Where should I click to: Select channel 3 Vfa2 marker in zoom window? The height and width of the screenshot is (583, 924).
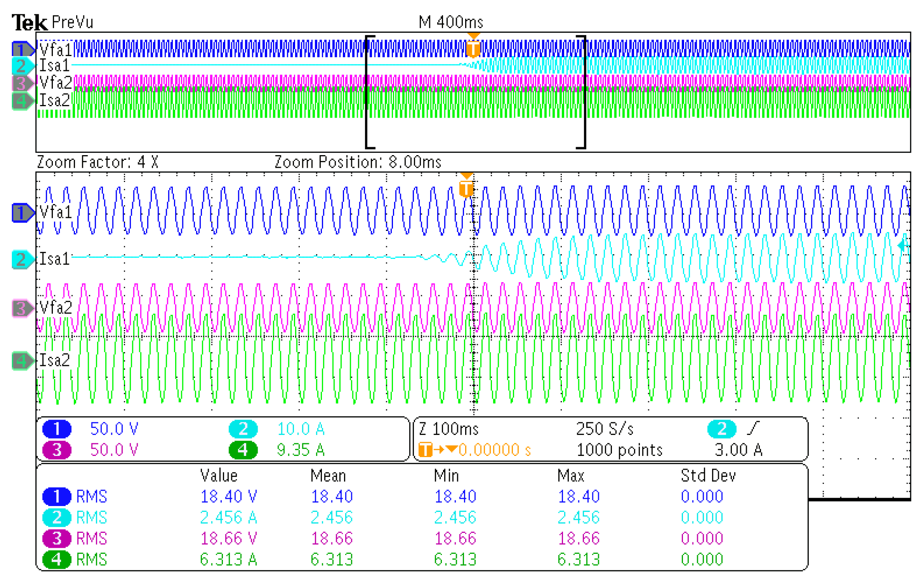click(x=22, y=308)
